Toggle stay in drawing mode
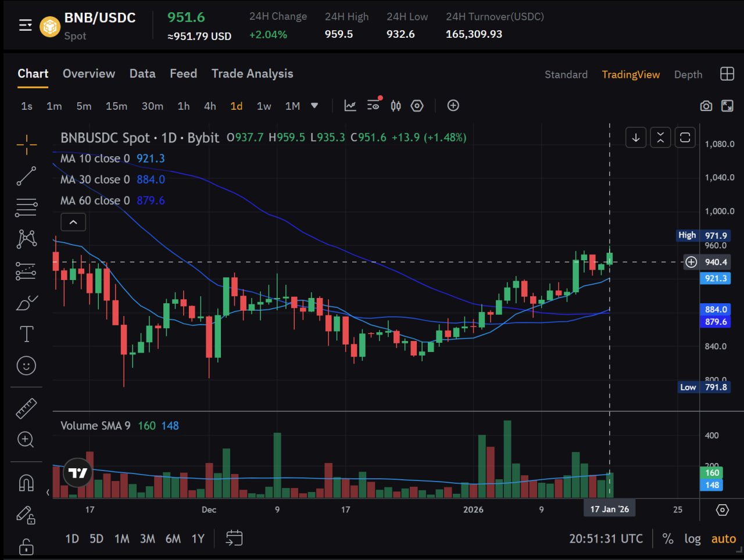 coord(26,515)
